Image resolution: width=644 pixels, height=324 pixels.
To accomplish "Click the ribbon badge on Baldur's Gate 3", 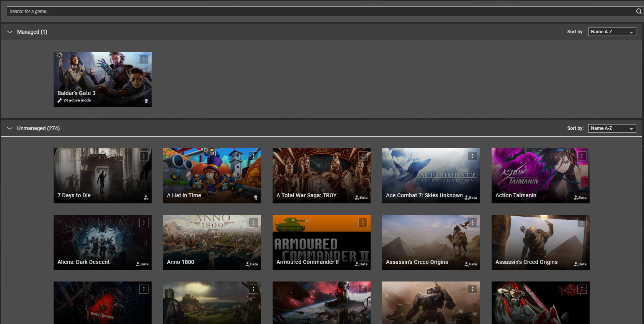I will coord(146,101).
